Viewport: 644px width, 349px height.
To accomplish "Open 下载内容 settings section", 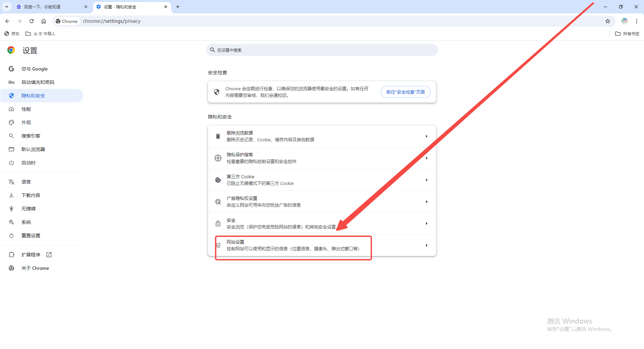I will (x=42, y=195).
